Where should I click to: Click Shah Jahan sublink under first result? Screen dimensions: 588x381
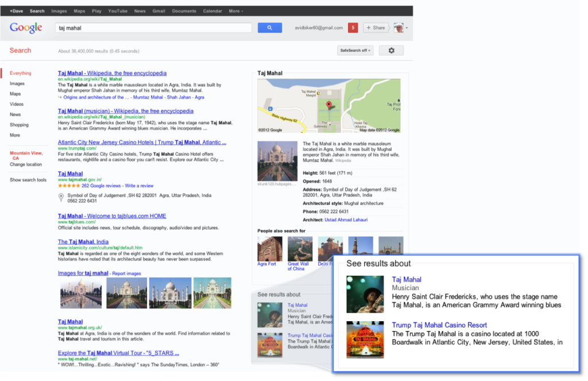coord(179,97)
